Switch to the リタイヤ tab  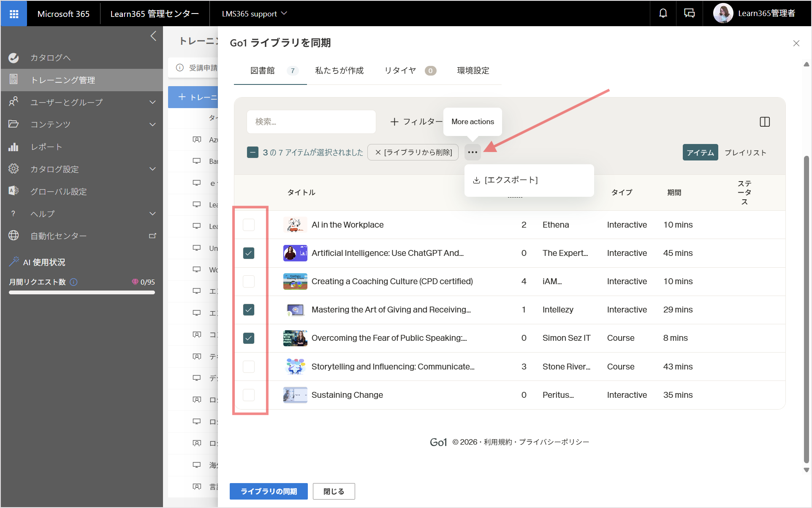pyautogui.click(x=410, y=71)
